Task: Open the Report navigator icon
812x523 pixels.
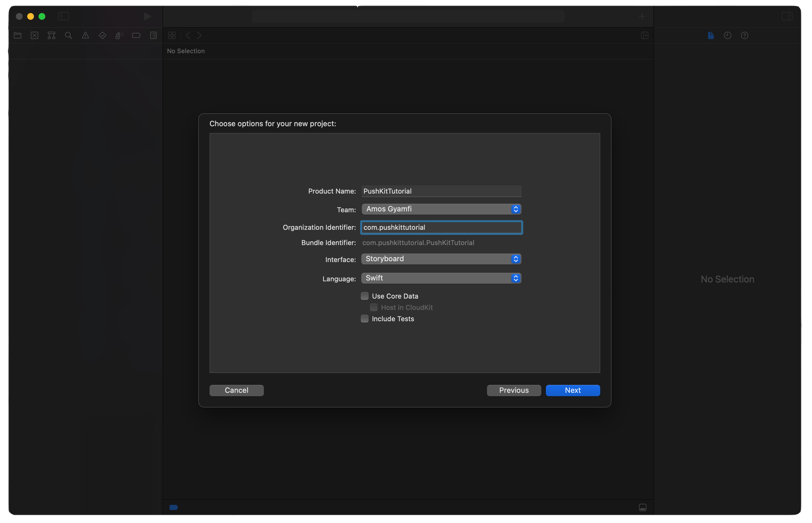Action: 153,35
